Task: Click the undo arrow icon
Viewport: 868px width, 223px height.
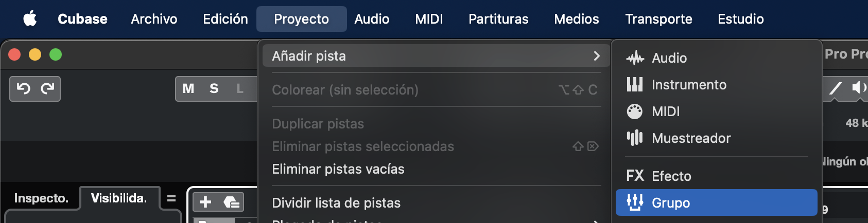Action: pos(23,89)
